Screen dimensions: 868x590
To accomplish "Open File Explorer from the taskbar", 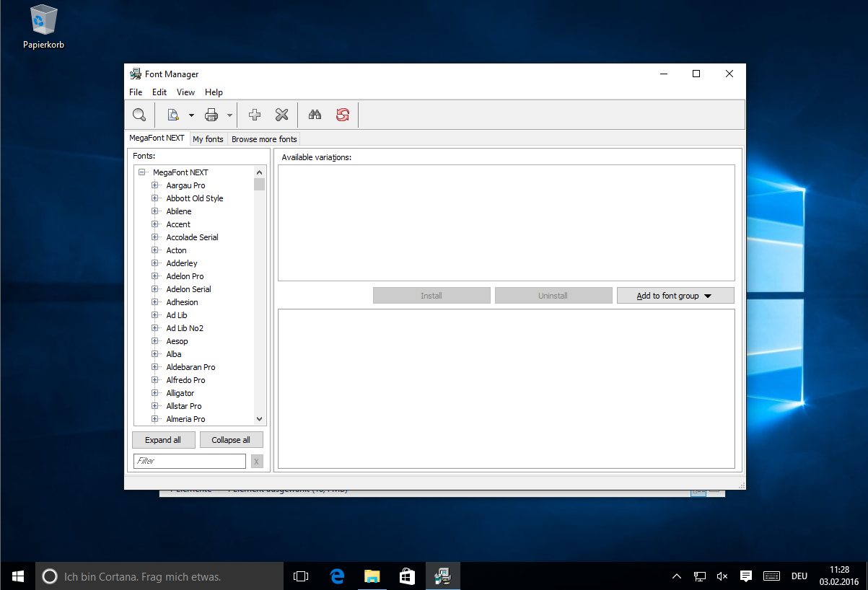I will pos(372,576).
